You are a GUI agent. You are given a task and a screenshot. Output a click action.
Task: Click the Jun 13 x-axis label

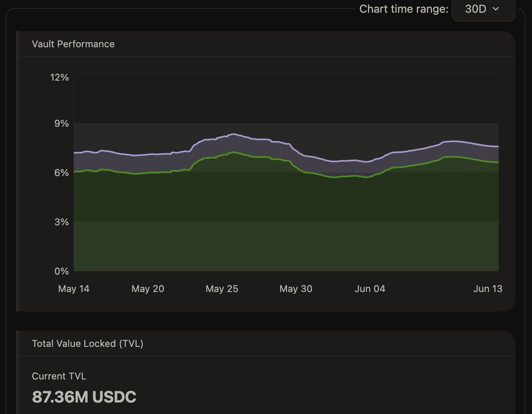click(488, 289)
